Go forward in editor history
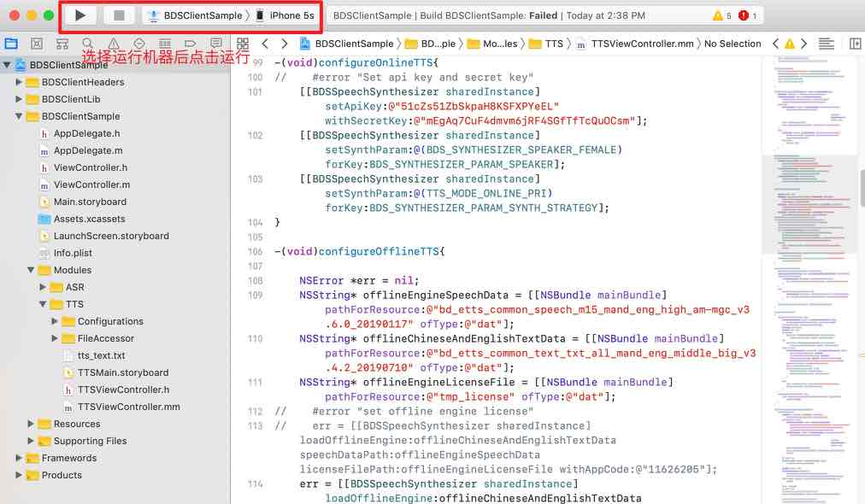The image size is (865, 504). tap(284, 44)
